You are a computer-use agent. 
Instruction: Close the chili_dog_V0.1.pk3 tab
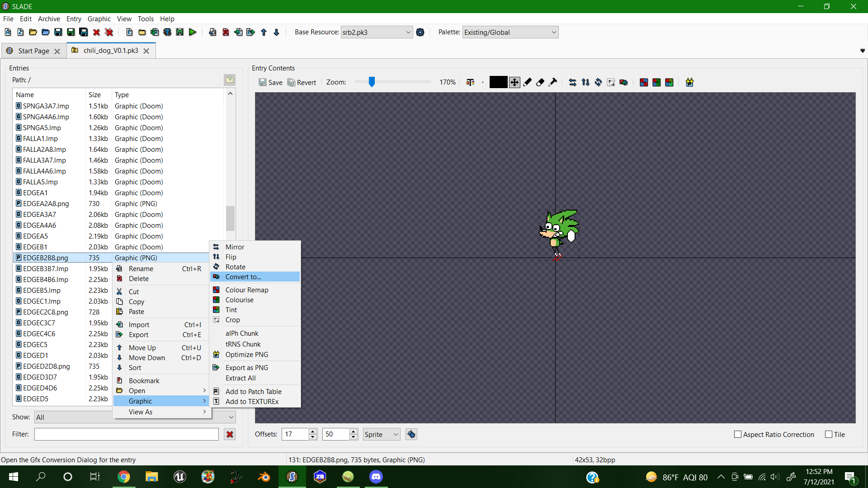pos(146,51)
